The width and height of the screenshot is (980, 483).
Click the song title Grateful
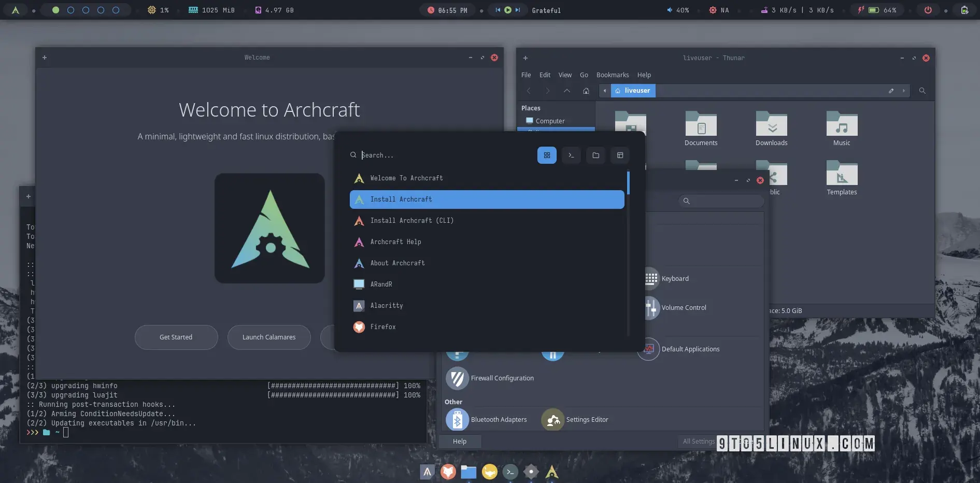point(546,10)
